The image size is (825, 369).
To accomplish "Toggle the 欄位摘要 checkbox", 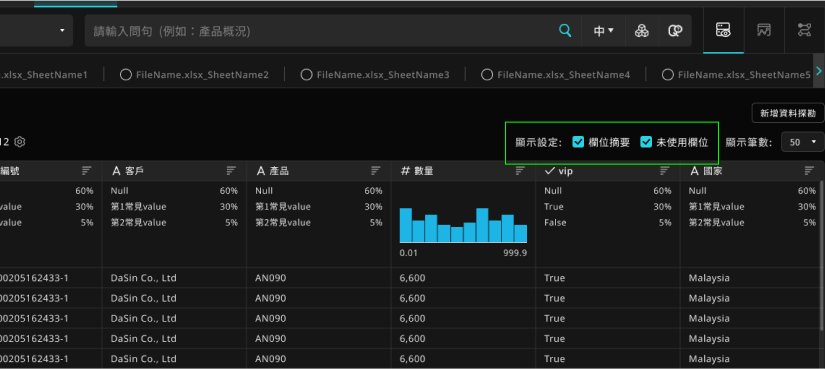I will pos(578,142).
